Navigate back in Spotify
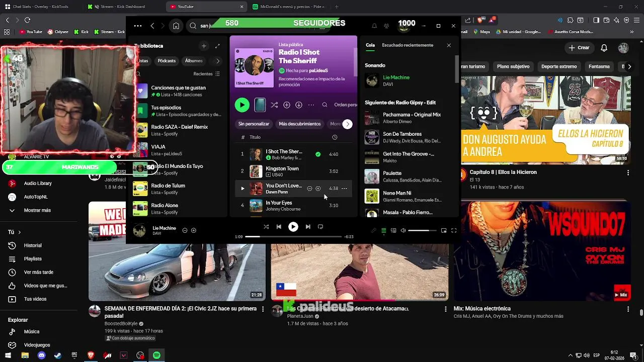This screenshot has width=644, height=362. pos(152,26)
